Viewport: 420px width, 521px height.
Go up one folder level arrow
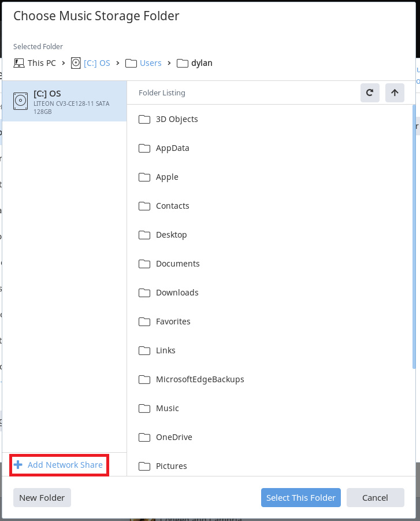[x=395, y=93]
